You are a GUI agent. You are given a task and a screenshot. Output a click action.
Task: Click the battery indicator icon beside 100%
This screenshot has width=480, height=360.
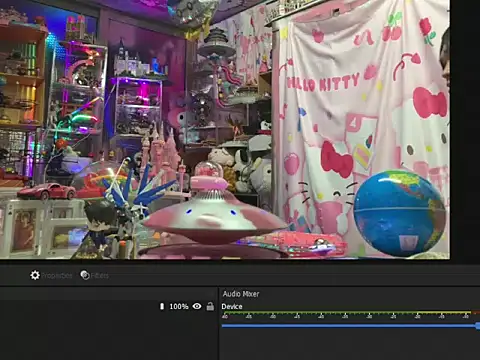pyautogui.click(x=162, y=306)
